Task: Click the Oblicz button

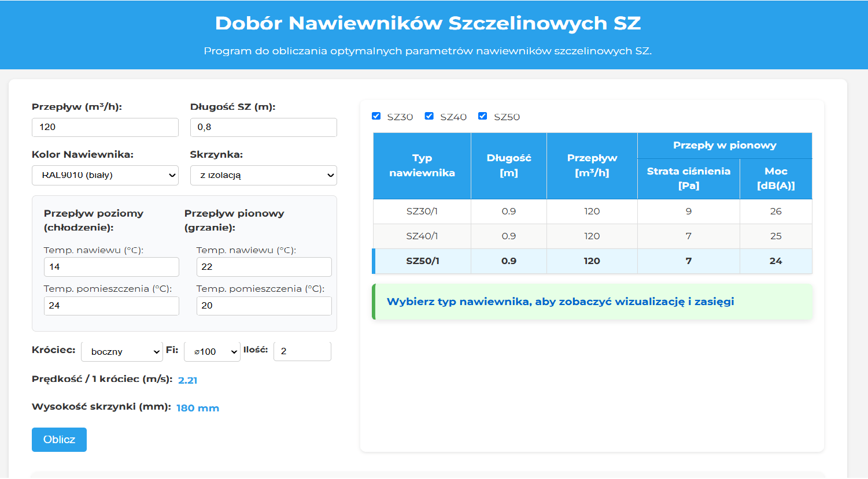Action: coord(59,440)
